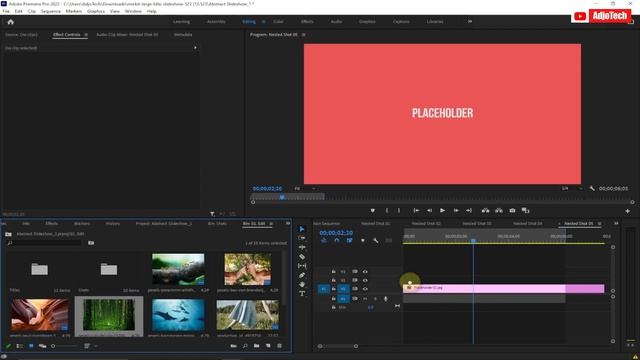Viewport: 640px width, 360px height.
Task: Select the Razor tool
Action: [302, 257]
